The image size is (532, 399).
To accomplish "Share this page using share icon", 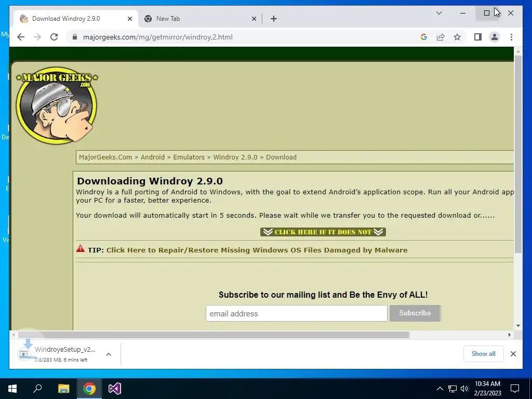I will [x=441, y=37].
